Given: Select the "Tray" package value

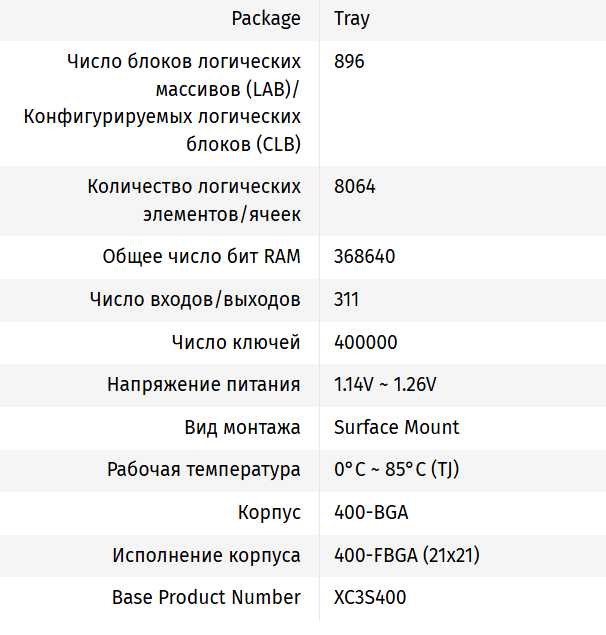Looking at the screenshot, I should tap(352, 19).
